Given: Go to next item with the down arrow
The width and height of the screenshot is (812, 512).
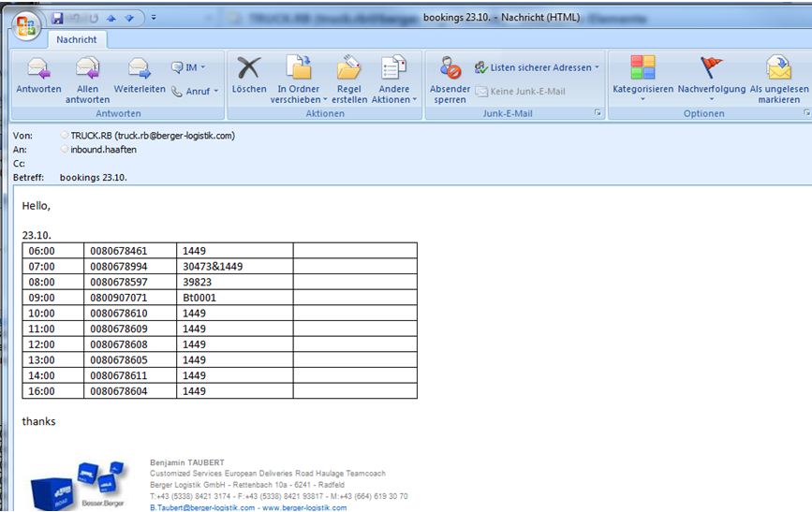Looking at the screenshot, I should (129, 18).
